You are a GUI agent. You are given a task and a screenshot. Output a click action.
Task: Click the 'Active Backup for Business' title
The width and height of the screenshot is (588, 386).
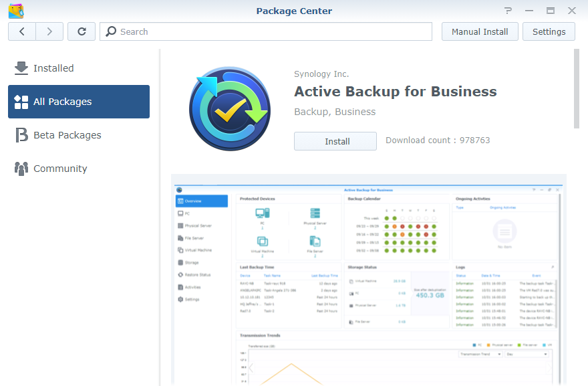click(396, 92)
